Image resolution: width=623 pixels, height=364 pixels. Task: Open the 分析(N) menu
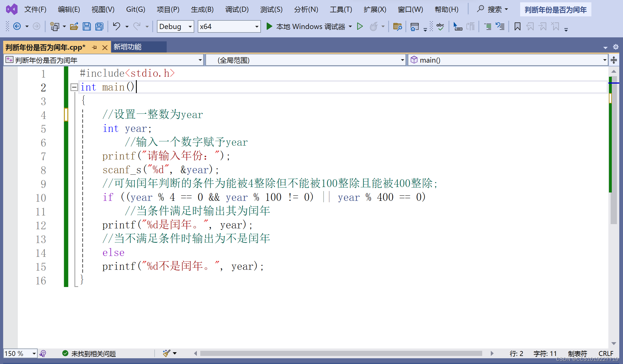[x=306, y=9]
